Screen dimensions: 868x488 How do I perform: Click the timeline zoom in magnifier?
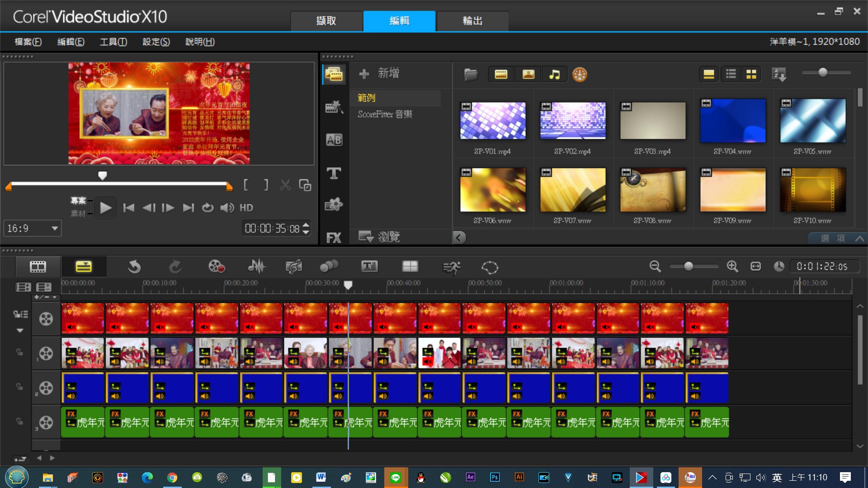732,267
